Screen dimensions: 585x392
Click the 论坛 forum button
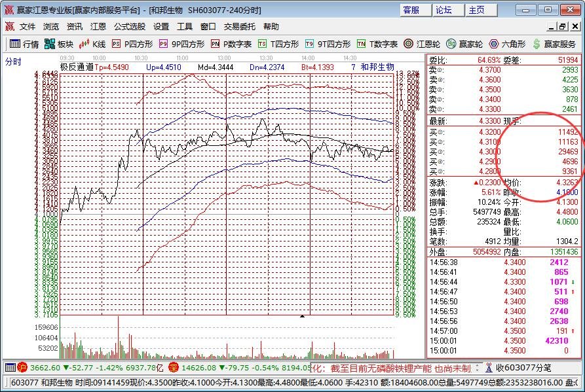(x=448, y=10)
